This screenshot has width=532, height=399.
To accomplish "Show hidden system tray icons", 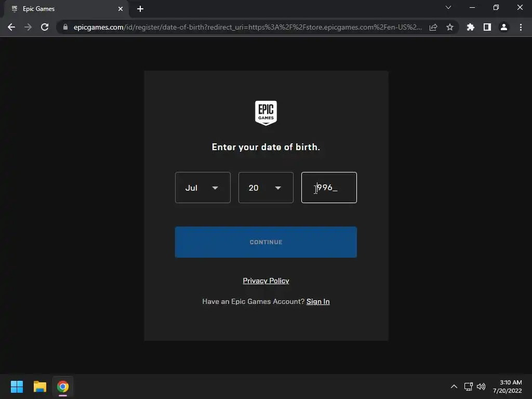I will [454, 387].
